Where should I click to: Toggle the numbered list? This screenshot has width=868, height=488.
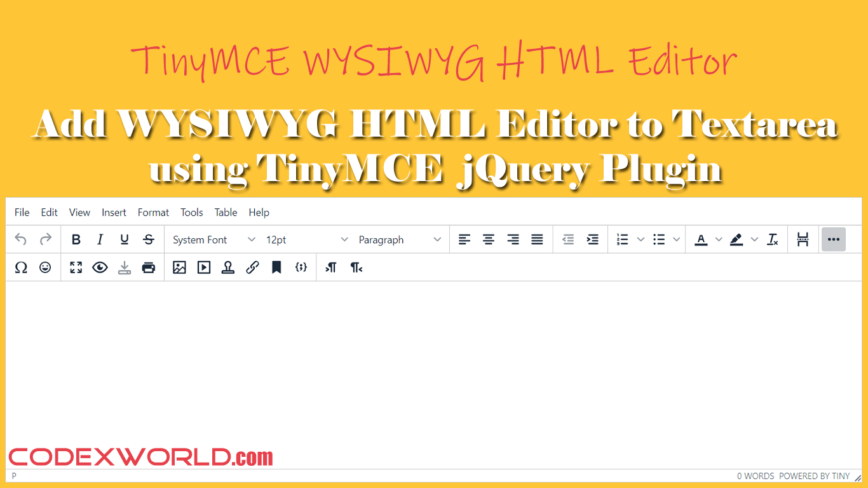623,239
